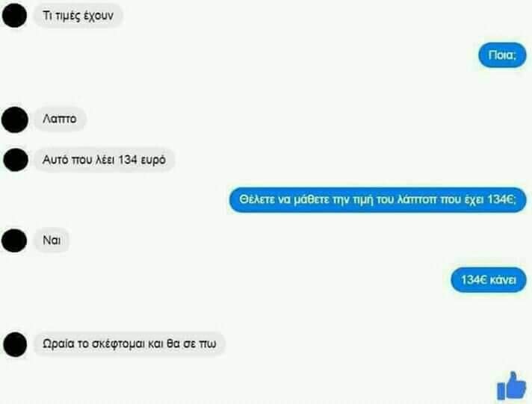Screen dimensions: 532x404
Task: Click the blue thumbs-up like icon
Action: pos(512,386)
